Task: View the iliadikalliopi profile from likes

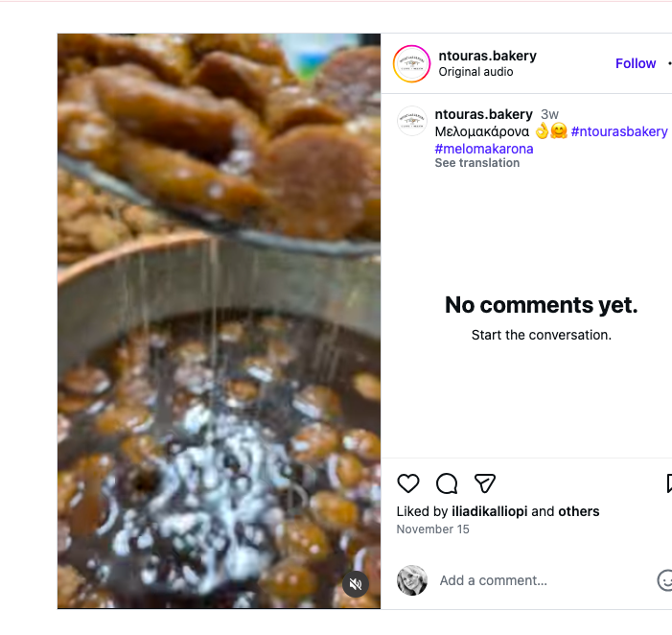Action: 489,511
